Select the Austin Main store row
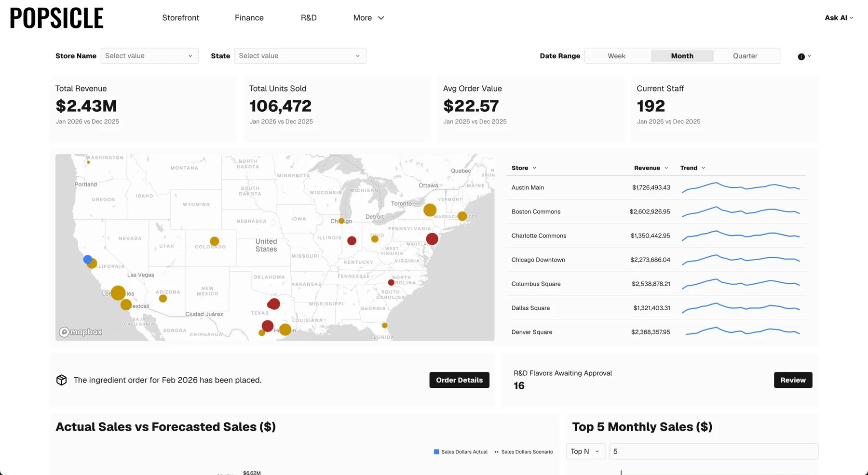 point(656,187)
